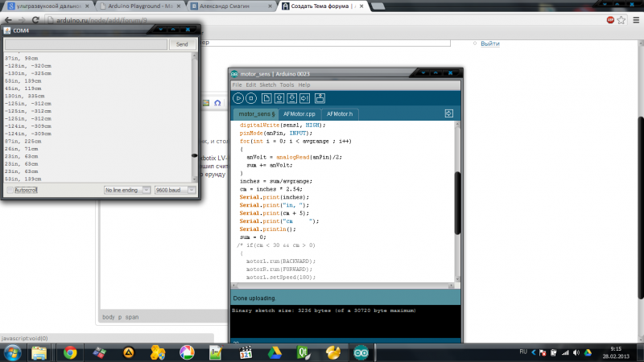Screen dimensions: 644x362
Task: Click the Выйти link
Action: point(490,43)
